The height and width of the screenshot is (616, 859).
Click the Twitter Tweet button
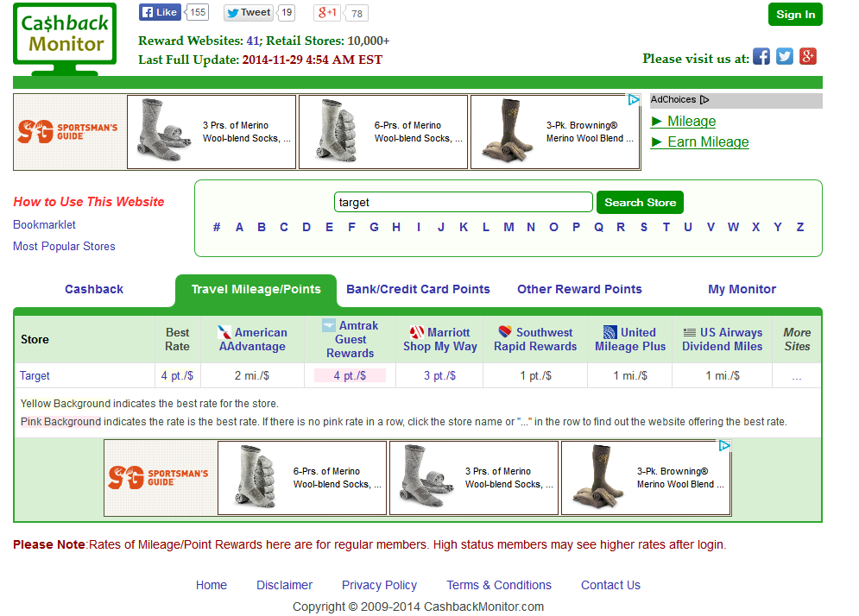coord(249,13)
